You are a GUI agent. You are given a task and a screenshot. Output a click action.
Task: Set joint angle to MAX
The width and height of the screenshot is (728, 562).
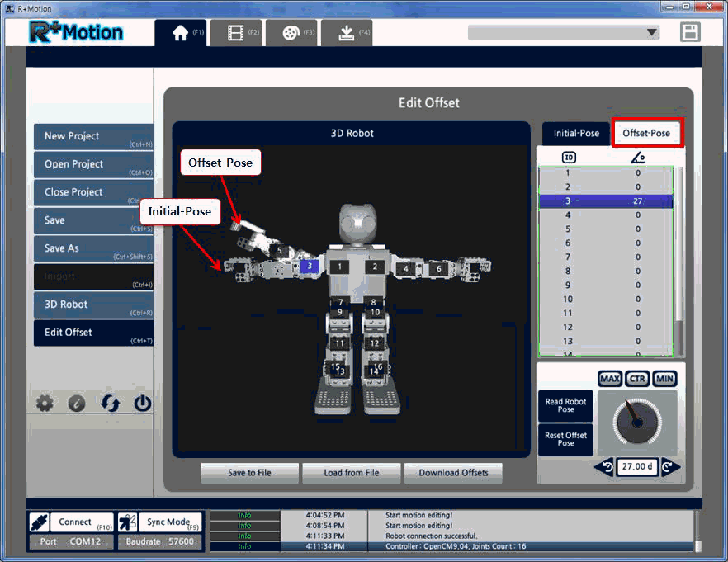click(610, 379)
